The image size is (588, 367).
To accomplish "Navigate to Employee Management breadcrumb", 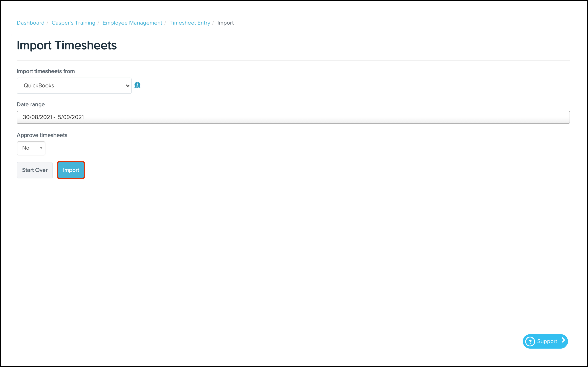I will pos(132,23).
